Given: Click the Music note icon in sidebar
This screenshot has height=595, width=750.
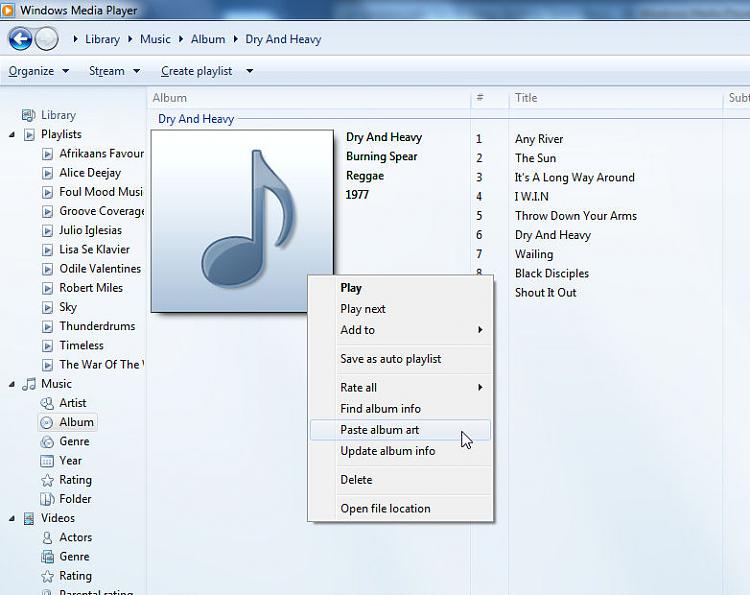Looking at the screenshot, I should point(29,384).
